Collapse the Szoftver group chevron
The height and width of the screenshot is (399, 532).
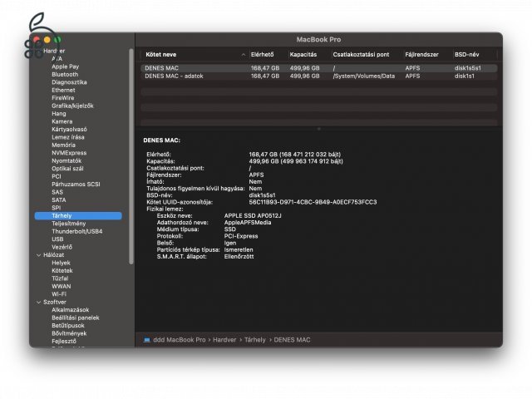click(x=38, y=302)
